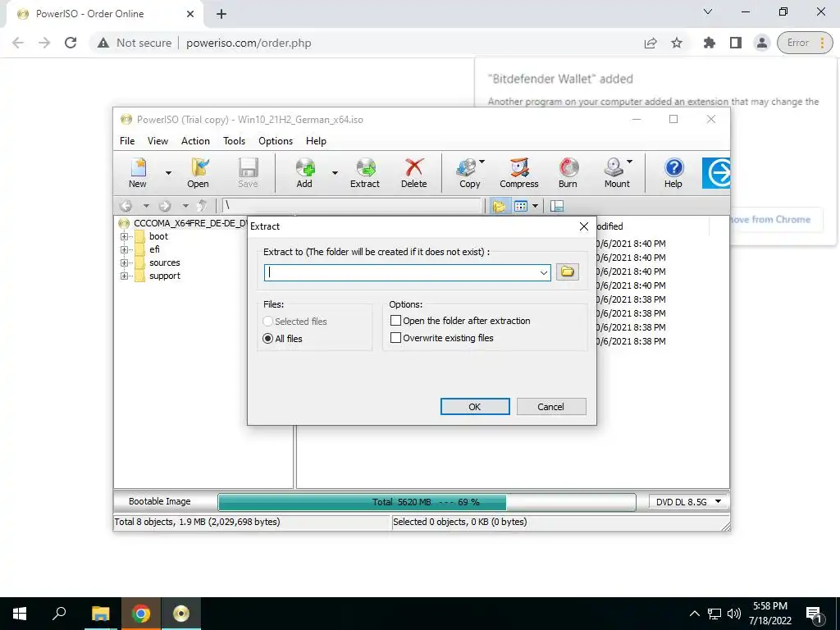840x630 pixels.
Task: Open the New button dropdown arrow
Action: coord(168,173)
